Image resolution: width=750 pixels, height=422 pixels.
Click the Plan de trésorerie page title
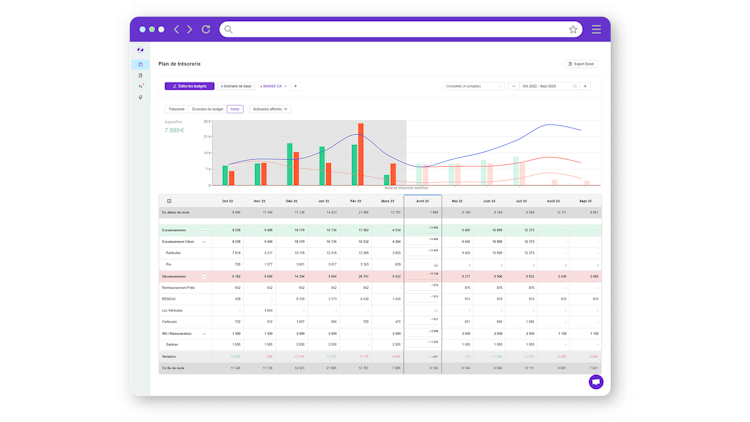179,64
